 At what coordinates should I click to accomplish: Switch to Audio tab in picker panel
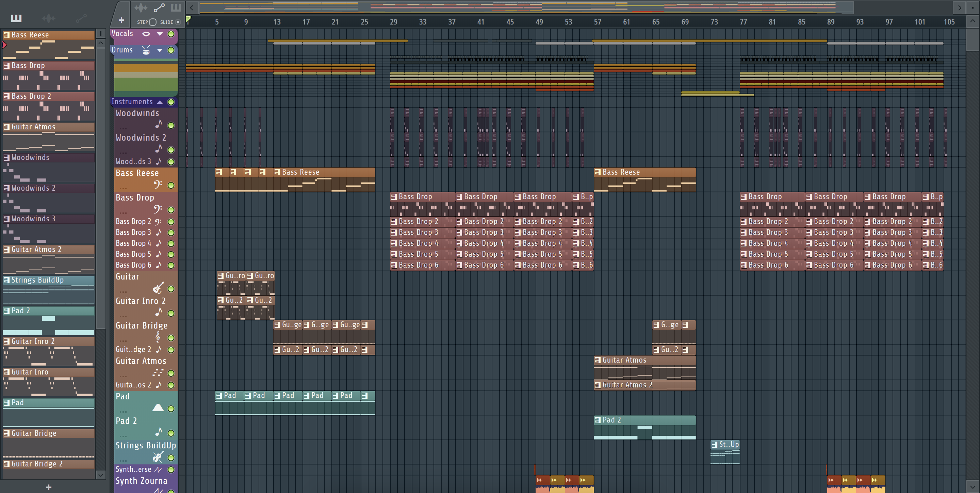[48, 18]
